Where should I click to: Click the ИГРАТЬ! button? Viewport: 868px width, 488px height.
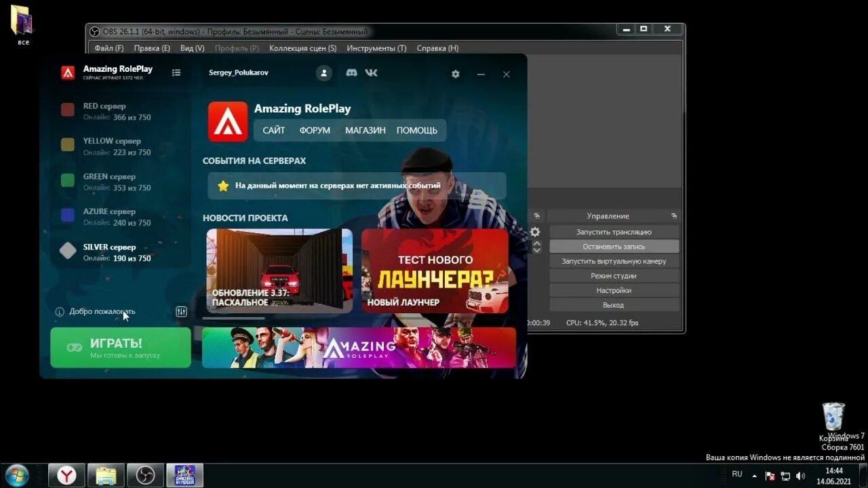tap(121, 348)
